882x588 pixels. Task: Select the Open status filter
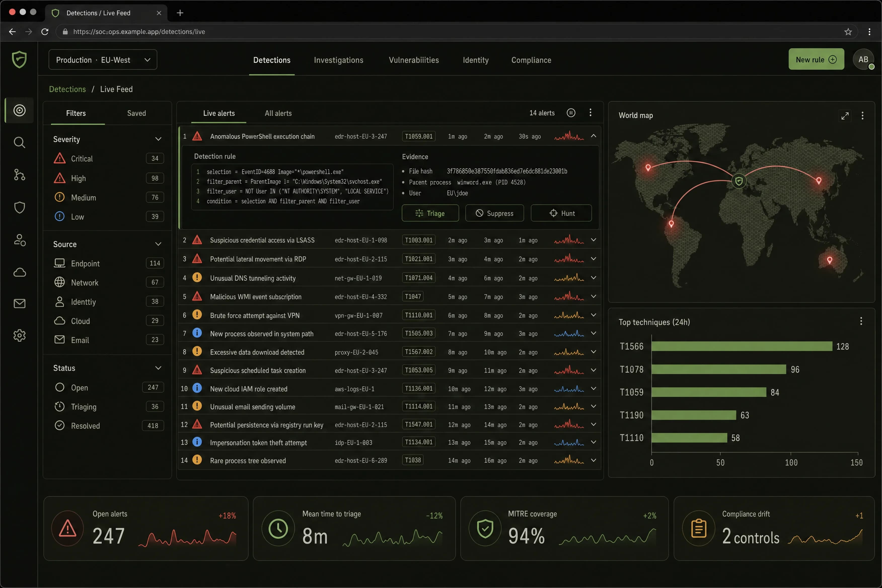[x=108, y=387]
